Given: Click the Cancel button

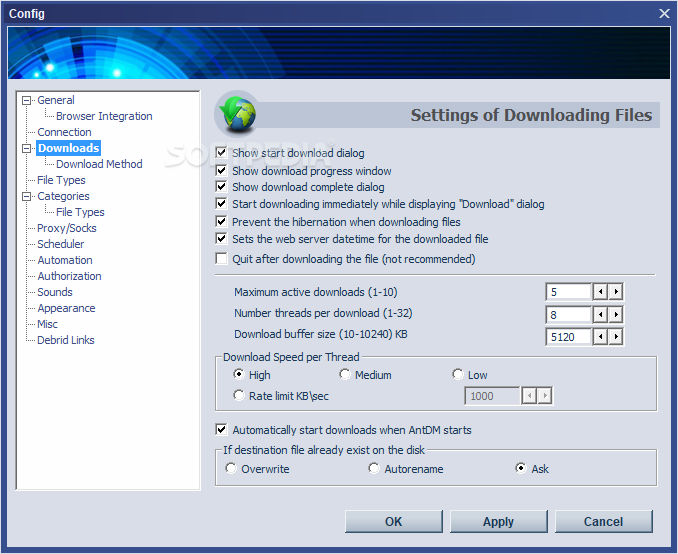Looking at the screenshot, I should [x=604, y=521].
